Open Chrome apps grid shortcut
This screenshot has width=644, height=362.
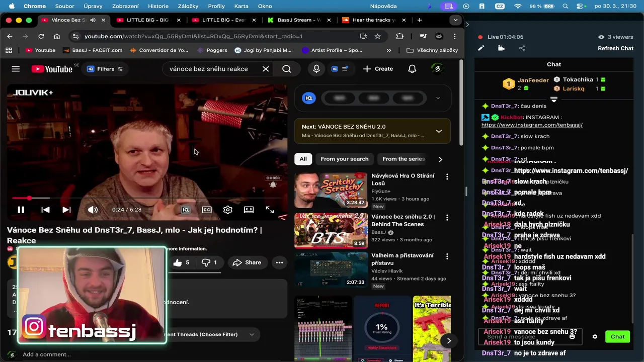click(x=9, y=50)
